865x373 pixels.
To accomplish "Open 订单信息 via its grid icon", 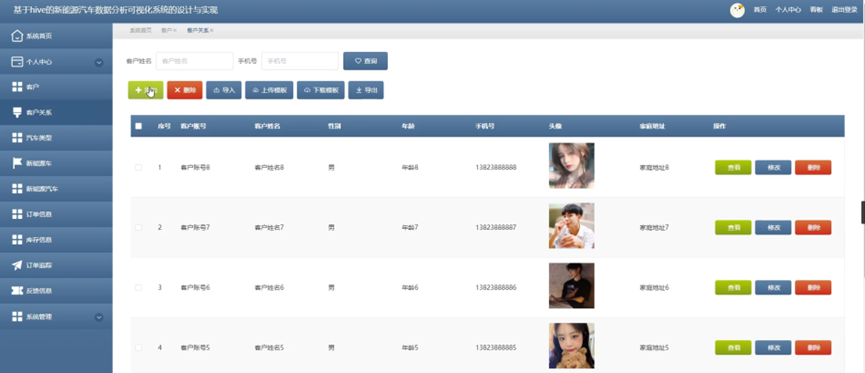I will 17,214.
